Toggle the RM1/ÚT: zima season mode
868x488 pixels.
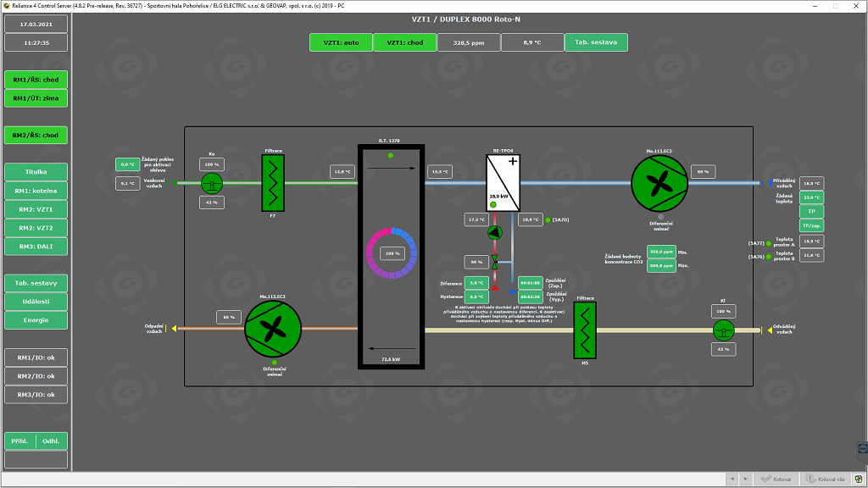[x=36, y=98]
